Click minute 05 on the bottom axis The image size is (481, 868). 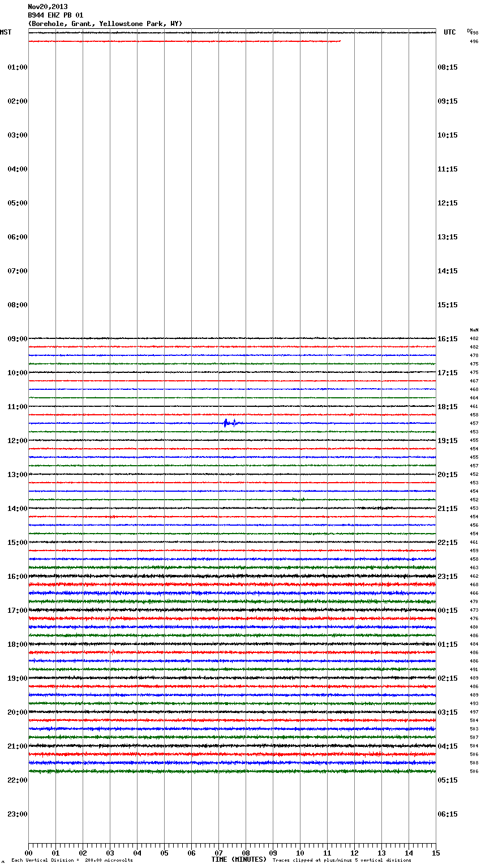(164, 853)
